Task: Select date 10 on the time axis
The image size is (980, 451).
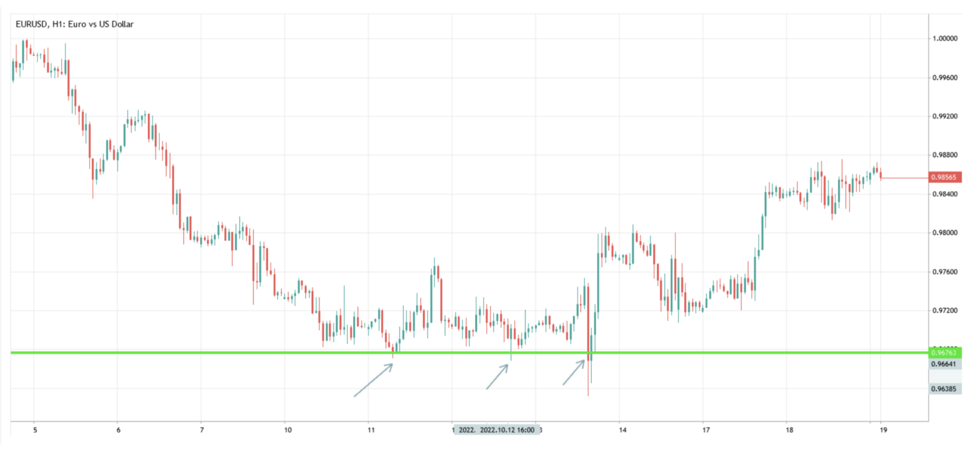Action: click(x=288, y=430)
